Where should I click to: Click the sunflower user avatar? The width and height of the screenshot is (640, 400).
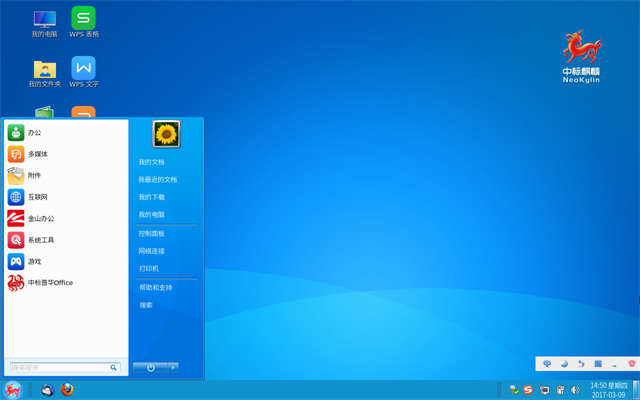(165, 134)
